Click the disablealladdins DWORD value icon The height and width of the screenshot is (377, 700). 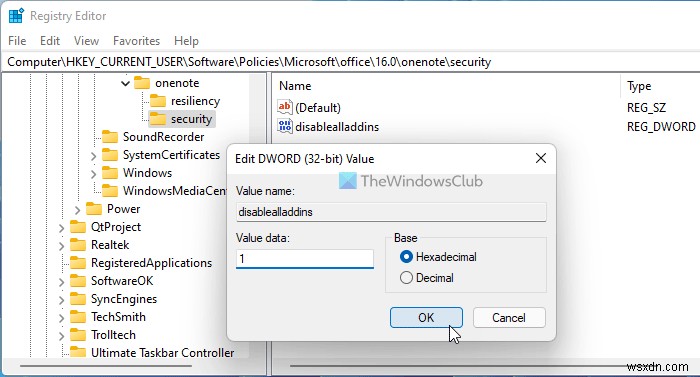284,126
